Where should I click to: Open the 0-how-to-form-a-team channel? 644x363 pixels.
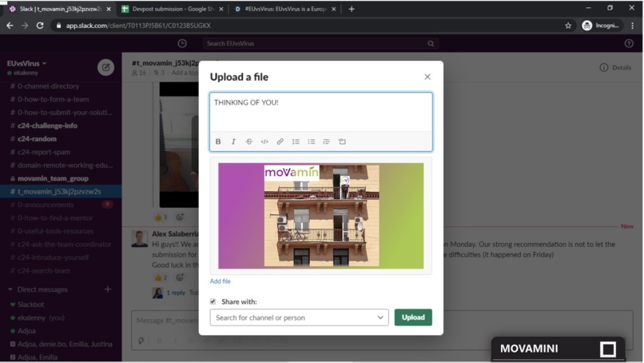click(x=61, y=99)
